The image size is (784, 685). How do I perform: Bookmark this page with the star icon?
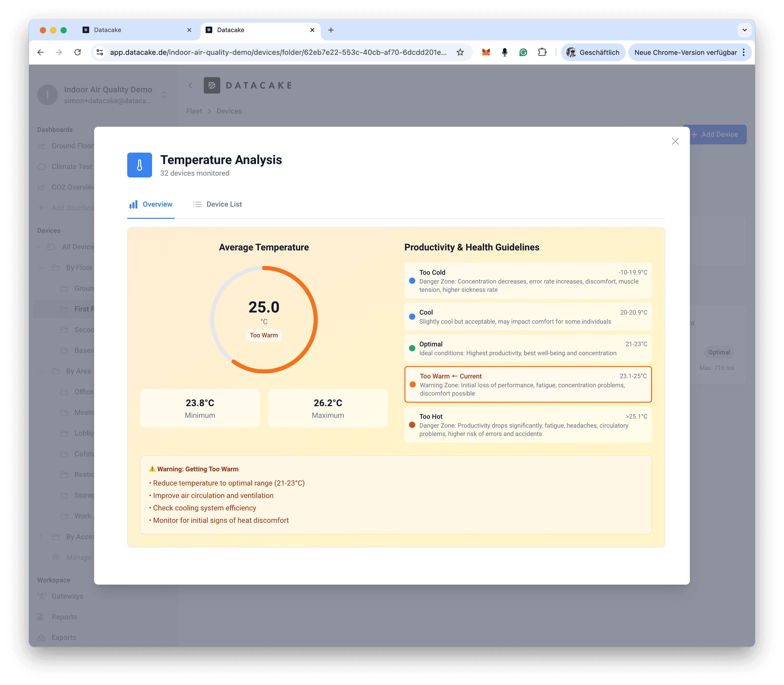click(x=460, y=52)
